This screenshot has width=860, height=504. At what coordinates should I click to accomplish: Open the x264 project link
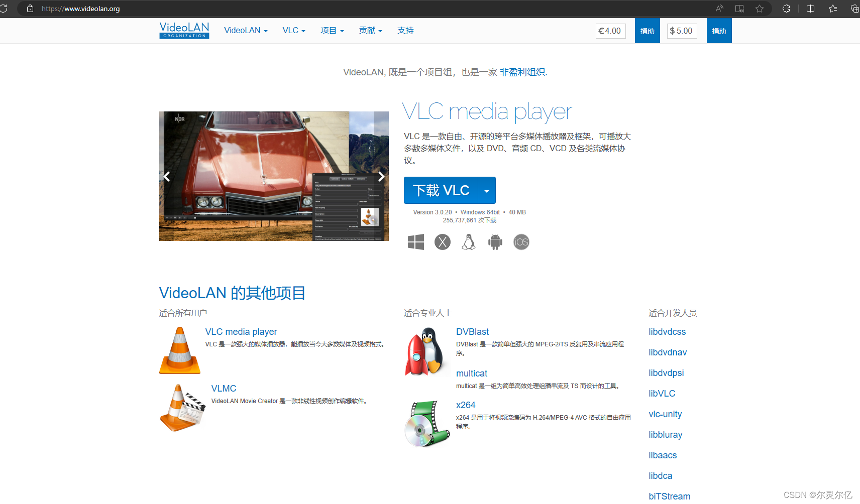(466, 405)
